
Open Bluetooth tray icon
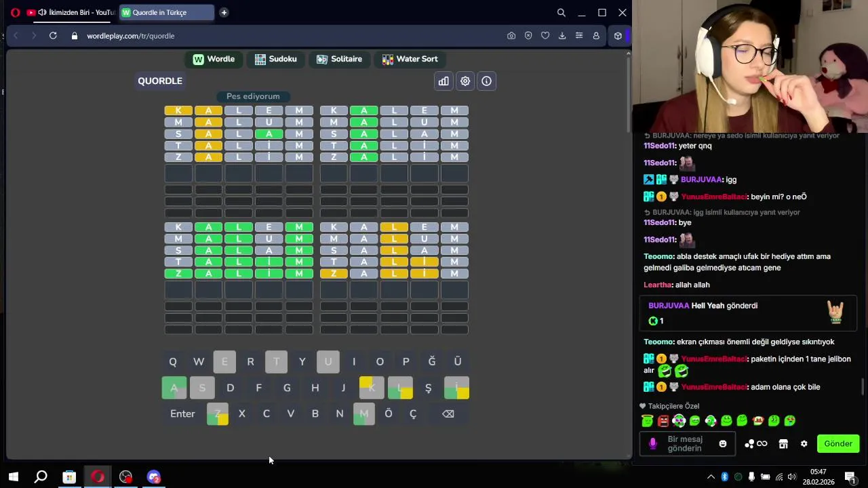(724, 477)
